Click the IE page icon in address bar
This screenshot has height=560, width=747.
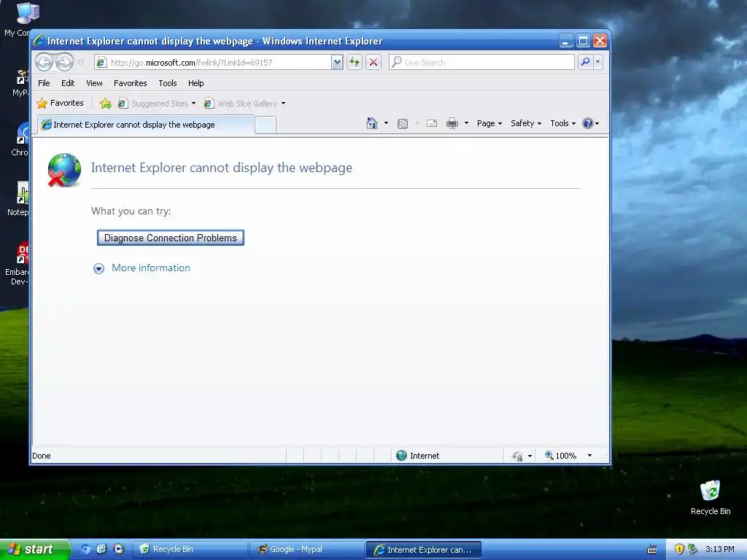point(101,63)
